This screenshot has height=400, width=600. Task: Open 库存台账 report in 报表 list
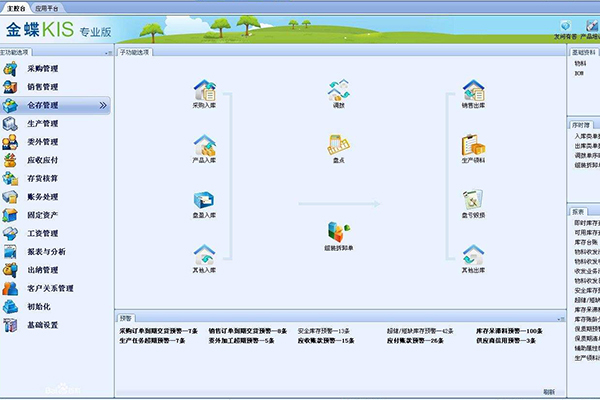[586, 242]
